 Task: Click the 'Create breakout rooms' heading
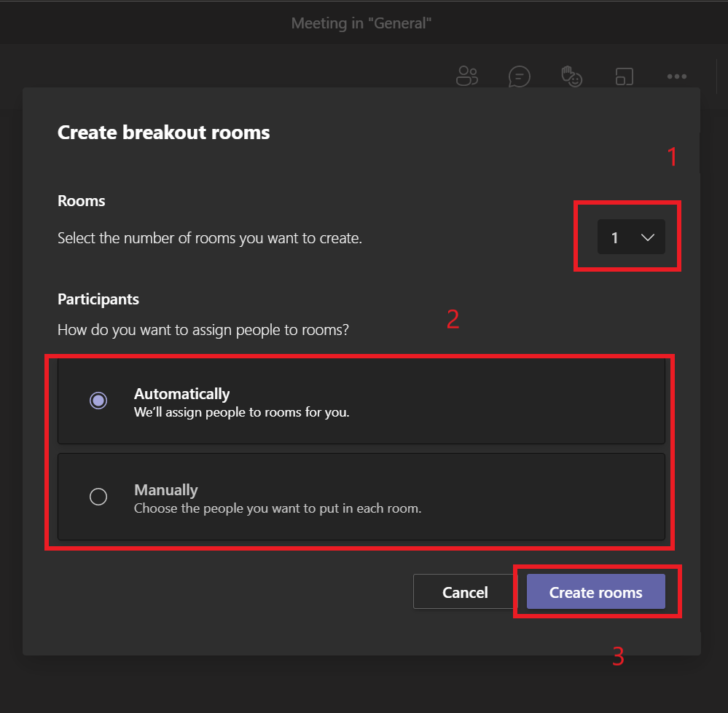(163, 133)
